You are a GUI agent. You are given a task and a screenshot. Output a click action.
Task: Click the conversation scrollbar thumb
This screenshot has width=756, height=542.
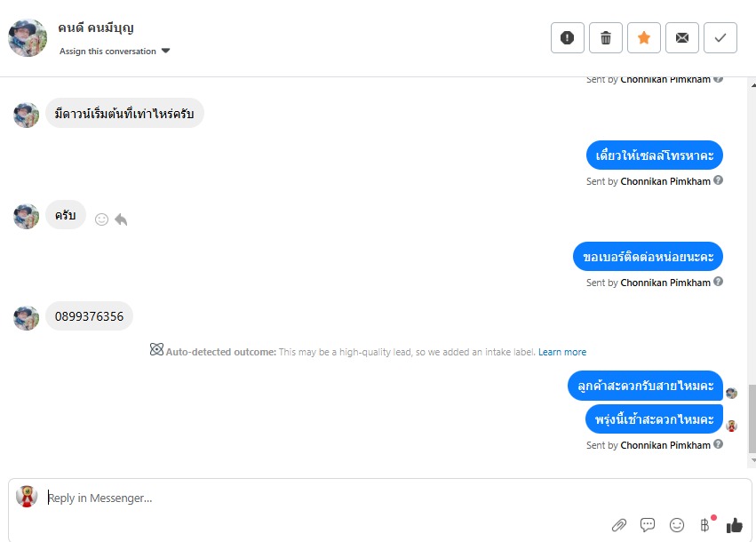point(752,418)
